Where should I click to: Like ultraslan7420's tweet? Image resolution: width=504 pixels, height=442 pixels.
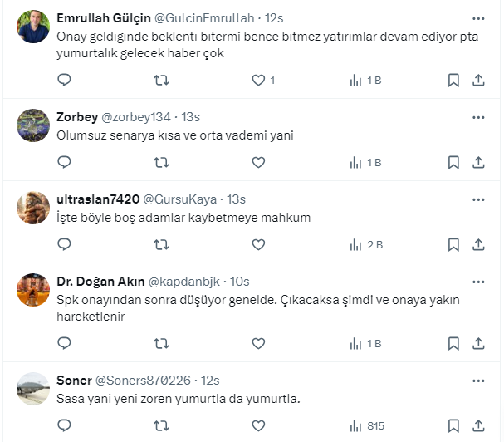(x=258, y=244)
